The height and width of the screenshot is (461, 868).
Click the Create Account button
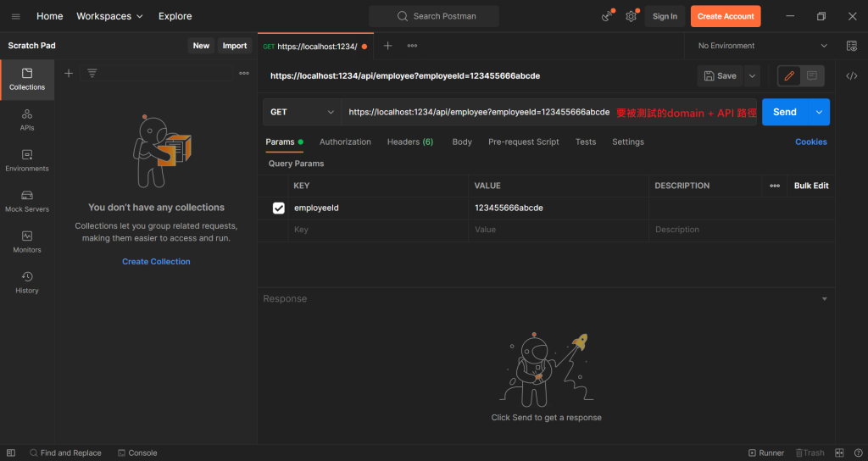[x=726, y=16]
